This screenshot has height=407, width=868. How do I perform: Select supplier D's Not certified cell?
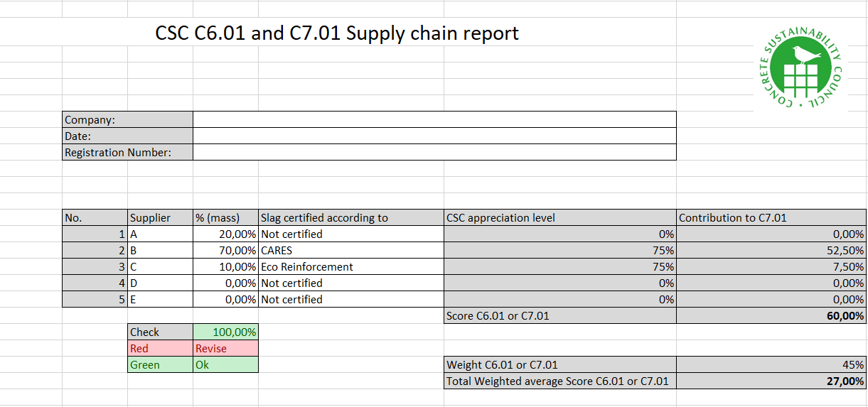tap(350, 283)
